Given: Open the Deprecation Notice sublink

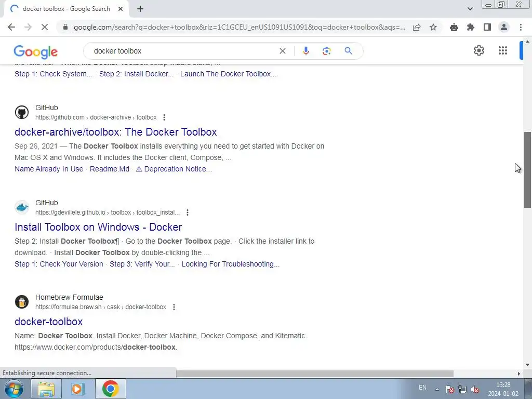Looking at the screenshot, I should click(x=174, y=169).
